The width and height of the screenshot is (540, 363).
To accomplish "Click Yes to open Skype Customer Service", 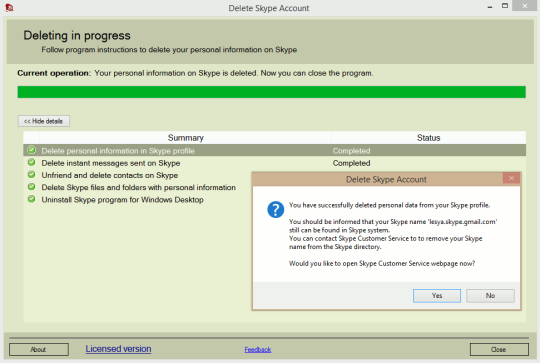I will point(437,296).
